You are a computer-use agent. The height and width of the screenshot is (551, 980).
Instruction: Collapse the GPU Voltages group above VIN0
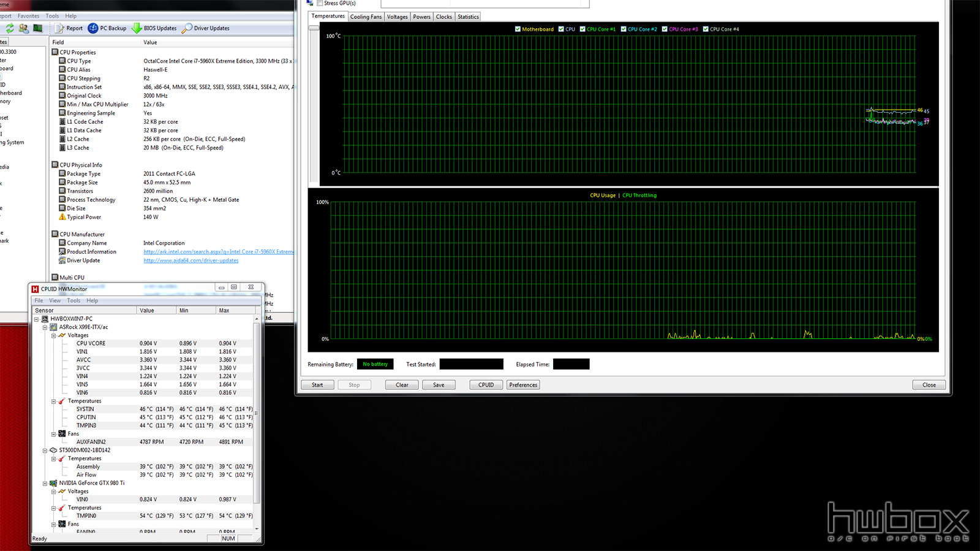pyautogui.click(x=53, y=492)
